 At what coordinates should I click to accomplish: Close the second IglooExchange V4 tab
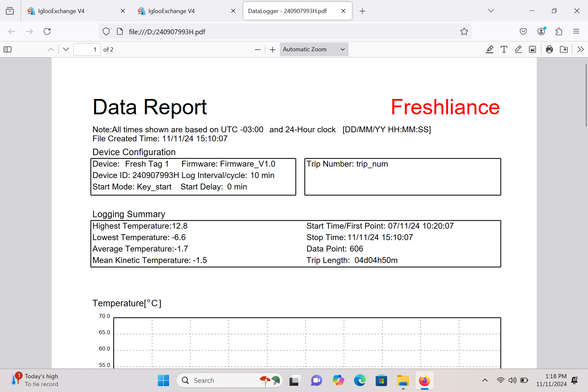(233, 11)
